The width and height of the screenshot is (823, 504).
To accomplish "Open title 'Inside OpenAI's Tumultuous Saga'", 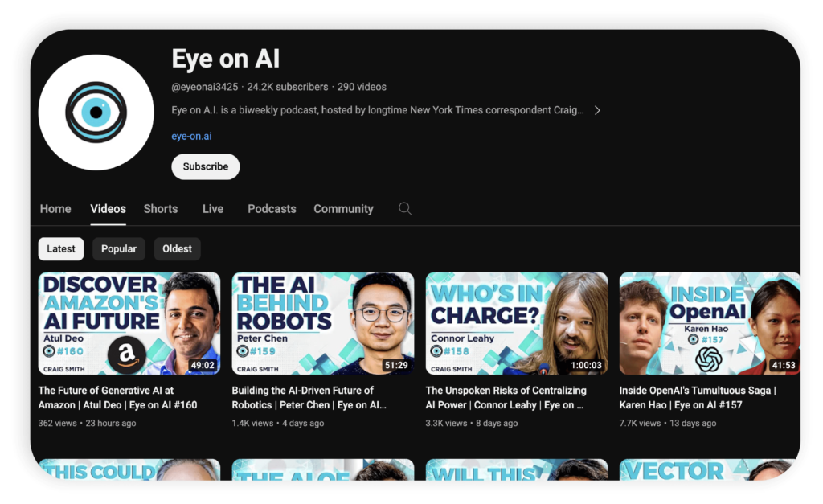I will (698, 398).
